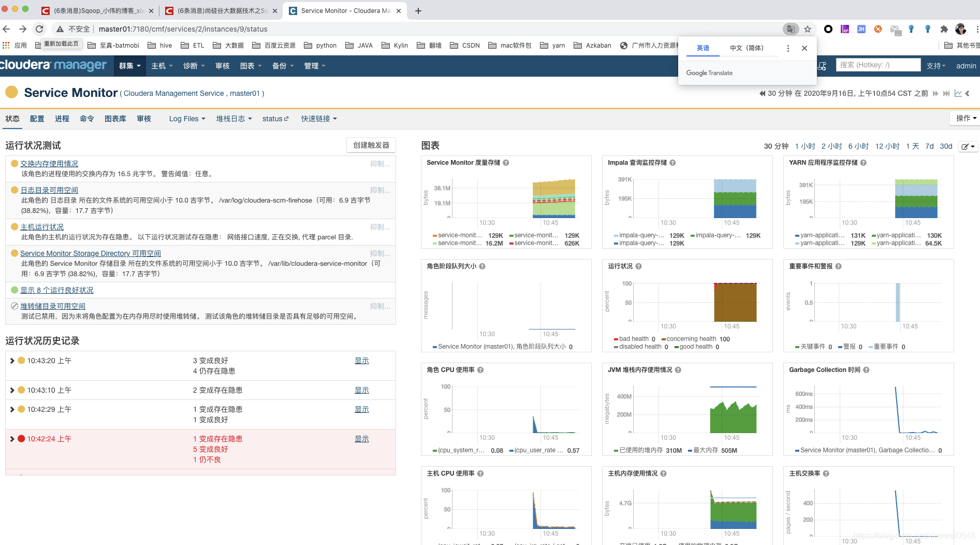Open the 管理 dropdown menu
The height and width of the screenshot is (545, 980).
315,66
